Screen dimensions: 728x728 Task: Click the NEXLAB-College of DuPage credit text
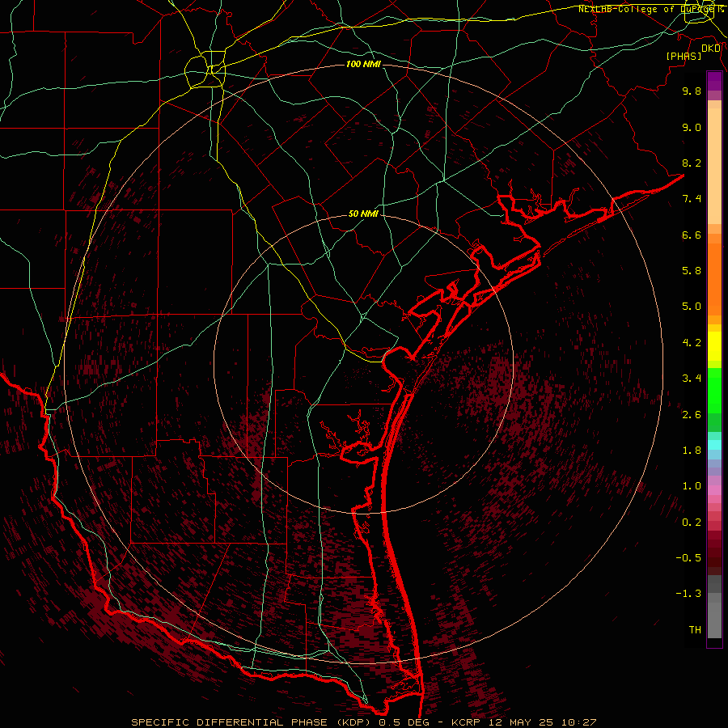click(x=650, y=9)
